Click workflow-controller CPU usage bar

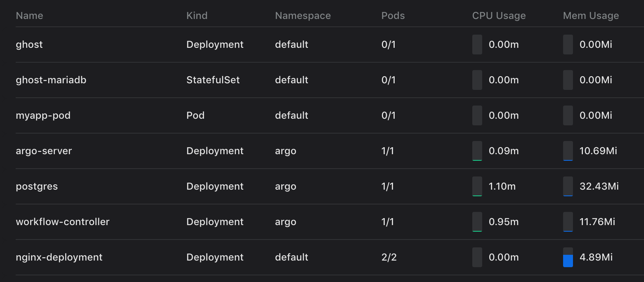477,222
